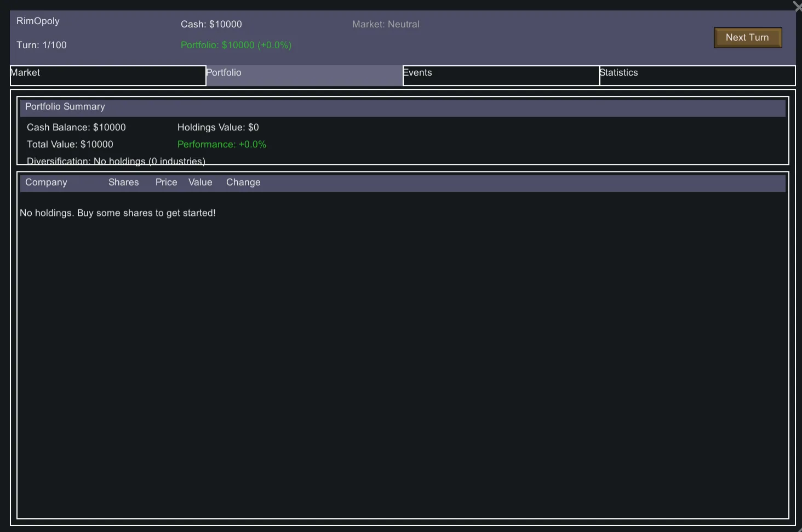Viewport: 802px width, 532px height.
Task: Select the Portfolio tab
Action: [x=304, y=76]
